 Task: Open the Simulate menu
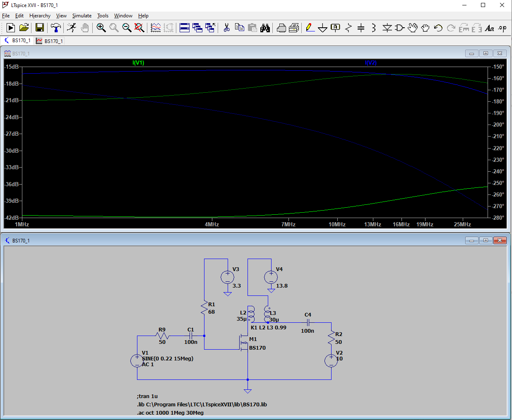click(x=82, y=16)
